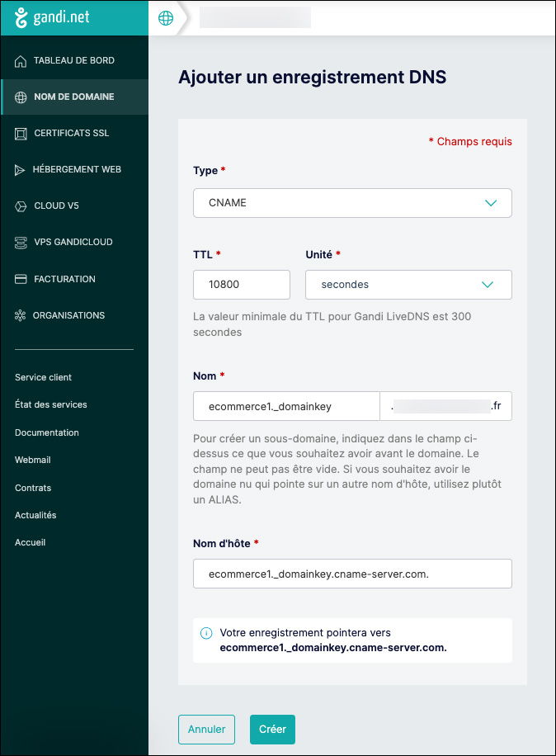556x756 pixels.
Task: Click the Nom d'hôte input field
Action: 352,574
